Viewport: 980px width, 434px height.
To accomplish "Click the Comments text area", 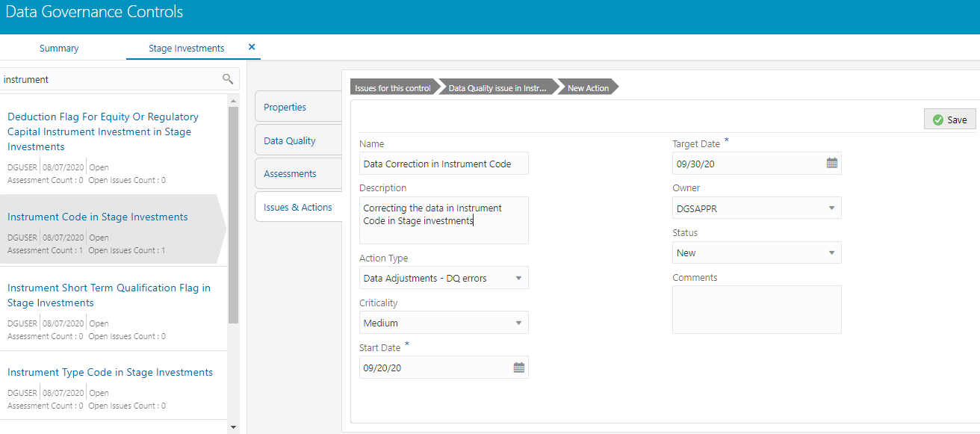I will pos(757,309).
